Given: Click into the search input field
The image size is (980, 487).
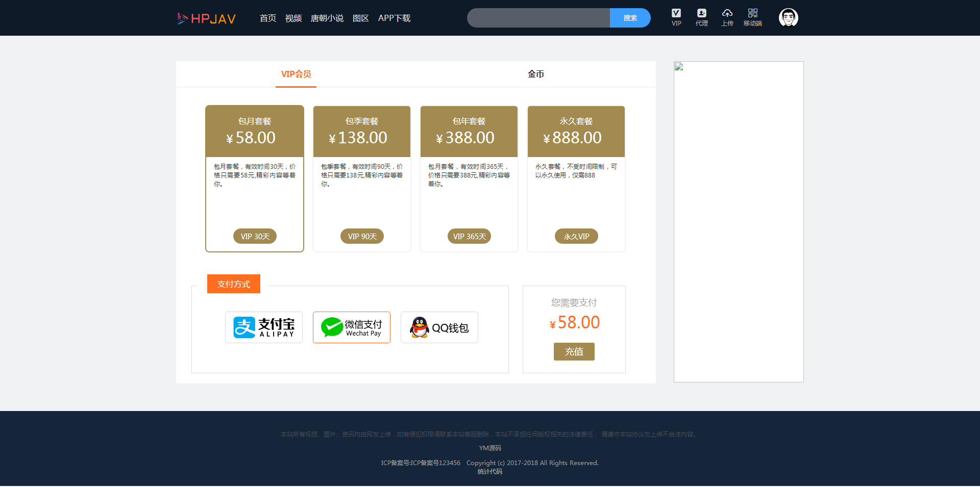Looking at the screenshot, I should pyautogui.click(x=538, y=18).
